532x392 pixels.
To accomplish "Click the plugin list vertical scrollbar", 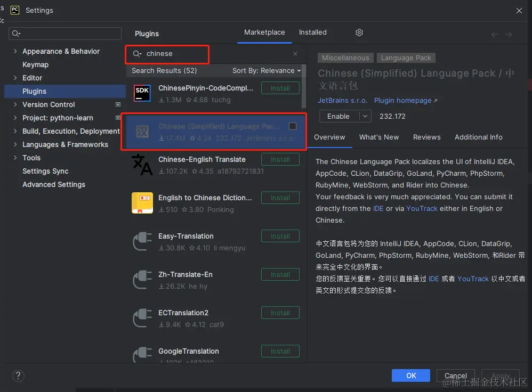I will 304,86.
